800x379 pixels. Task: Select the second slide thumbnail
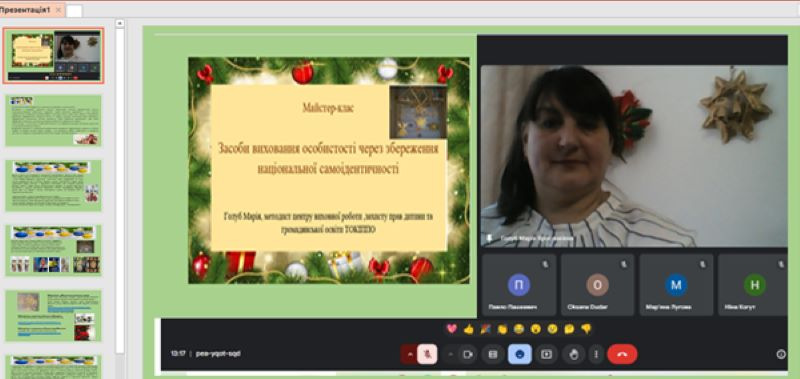pyautogui.click(x=53, y=120)
